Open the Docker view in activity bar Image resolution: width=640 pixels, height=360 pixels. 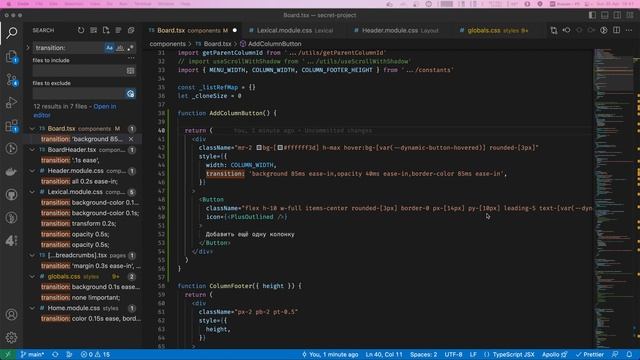[11, 172]
